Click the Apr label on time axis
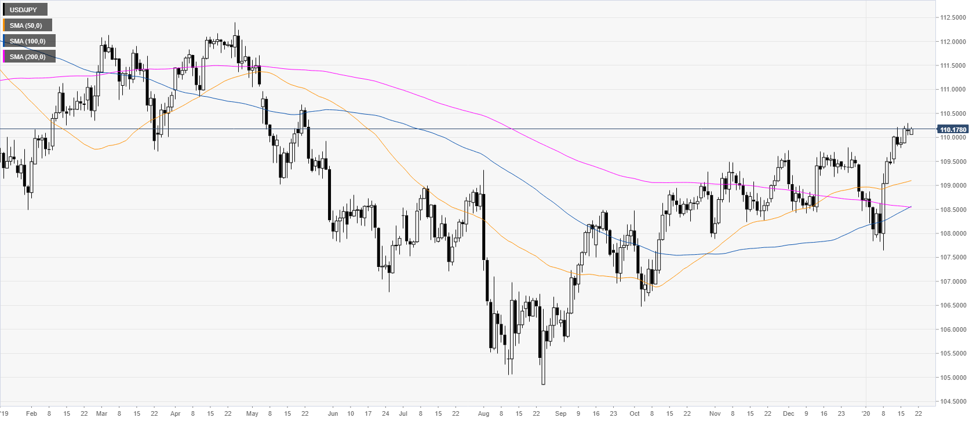This screenshot has height=421, width=980. click(176, 413)
